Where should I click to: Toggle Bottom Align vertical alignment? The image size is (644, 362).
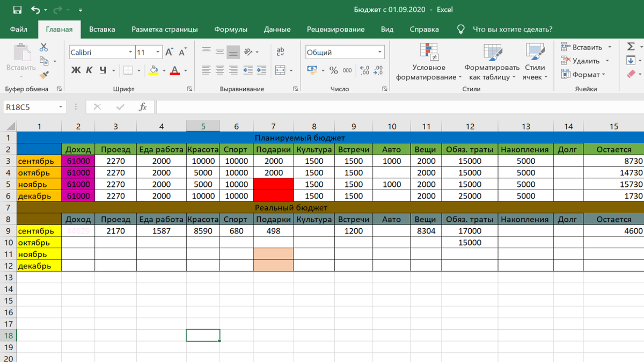(233, 52)
